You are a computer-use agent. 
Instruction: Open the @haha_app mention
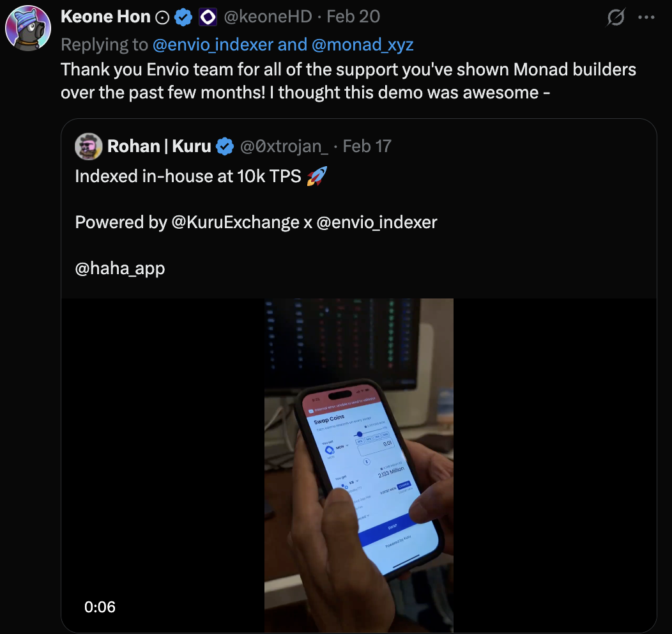click(x=120, y=268)
